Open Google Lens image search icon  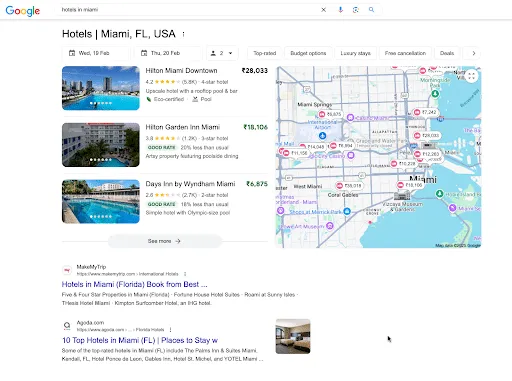(x=356, y=10)
